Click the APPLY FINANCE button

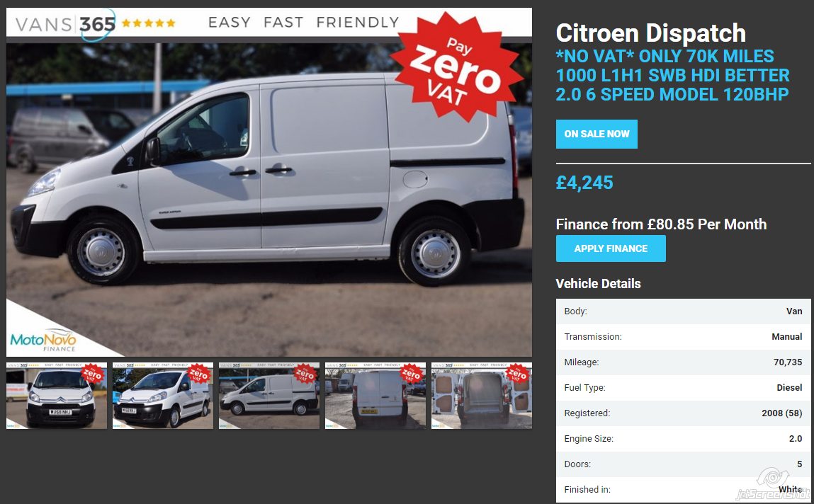tap(611, 248)
